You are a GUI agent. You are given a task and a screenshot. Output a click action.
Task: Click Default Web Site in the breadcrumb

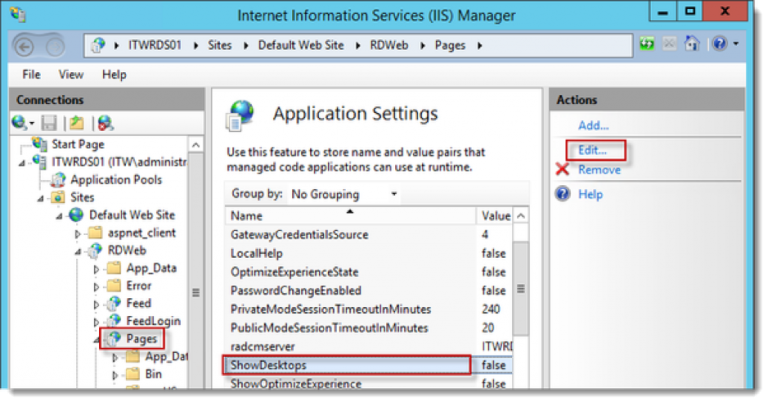tap(301, 45)
